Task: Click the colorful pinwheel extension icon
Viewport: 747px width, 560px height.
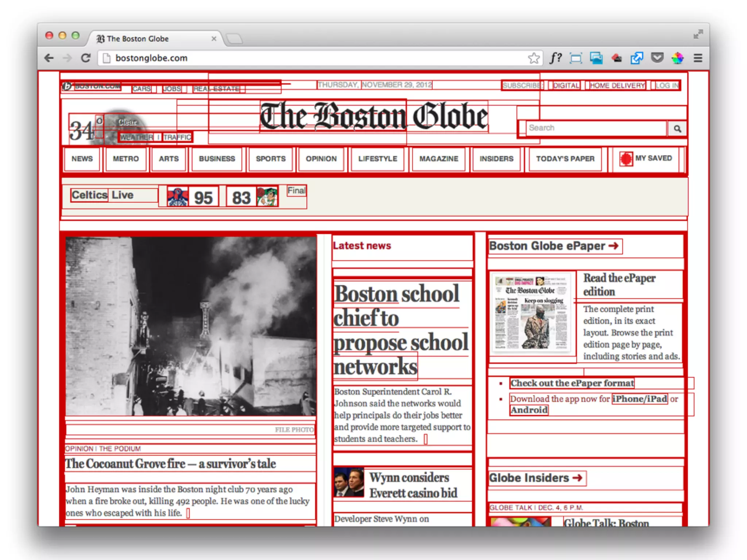Action: tap(677, 58)
